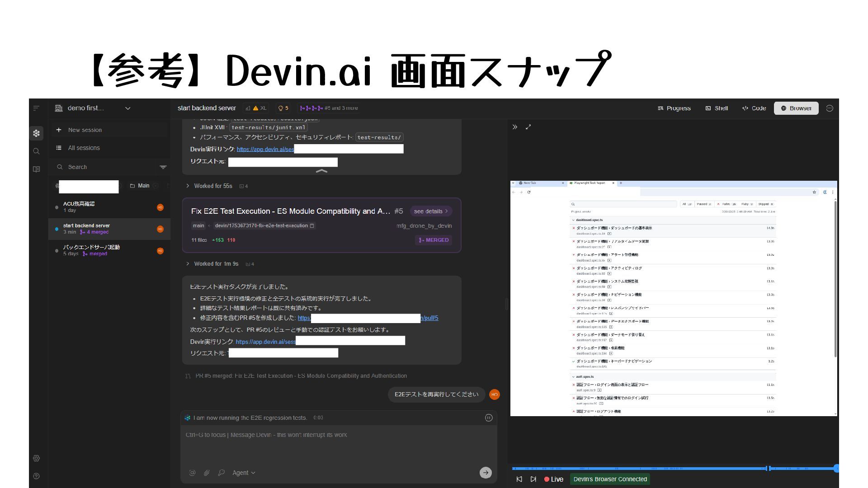Image resolution: width=868 pixels, height=488 pixels.
Task: Click the report search field
Action: [x=624, y=204]
